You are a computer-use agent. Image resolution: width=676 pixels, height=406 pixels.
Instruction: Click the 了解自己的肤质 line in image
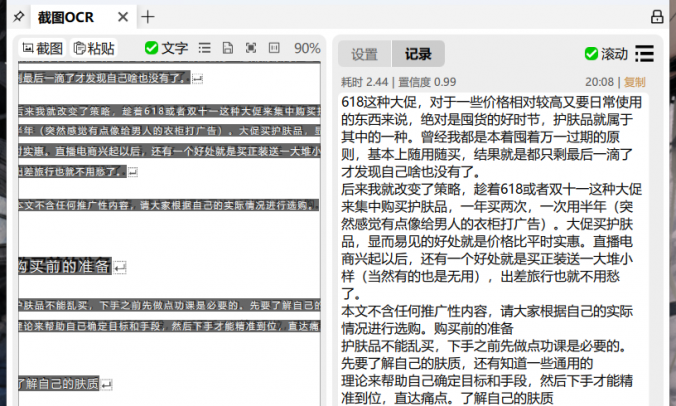pos(59,383)
